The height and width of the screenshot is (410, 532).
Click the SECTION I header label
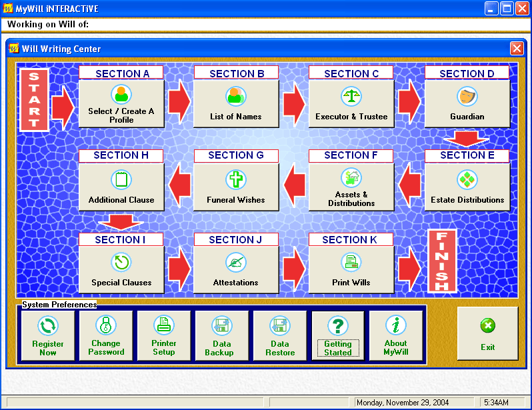(x=121, y=239)
